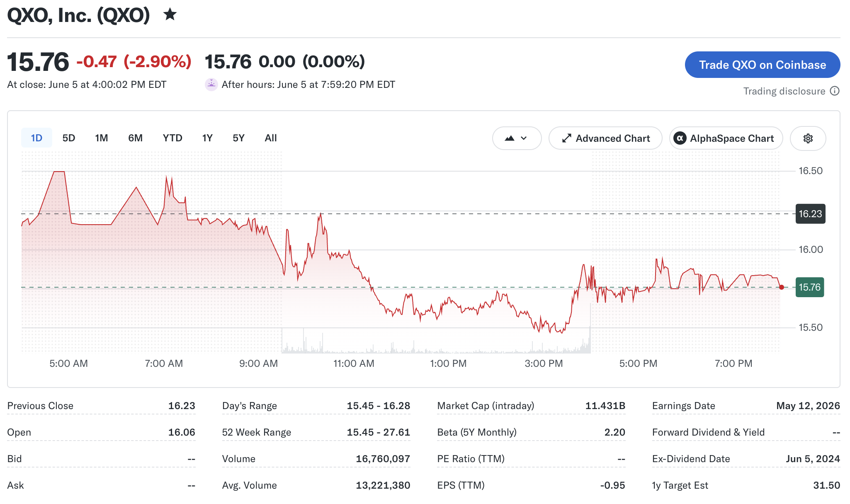Click the 3:00 PM axis label
The width and height of the screenshot is (850, 504).
pos(544,363)
